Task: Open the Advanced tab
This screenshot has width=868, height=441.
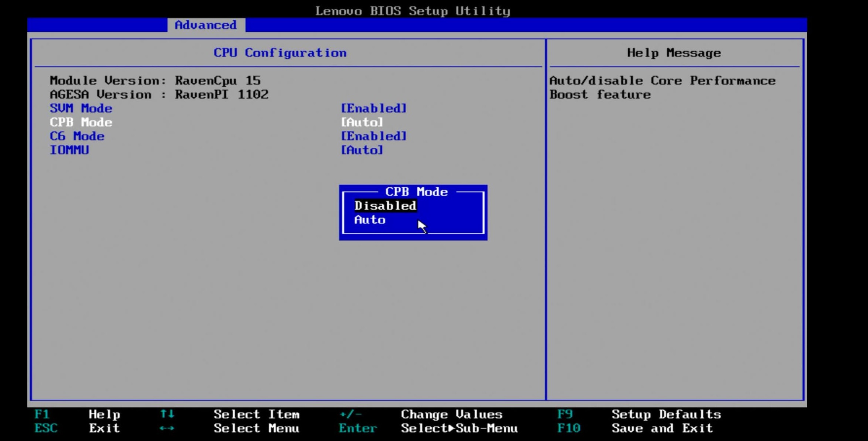Action: [x=206, y=25]
